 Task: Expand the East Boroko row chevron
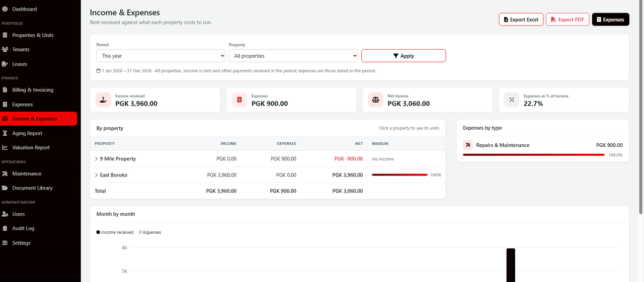pos(96,175)
